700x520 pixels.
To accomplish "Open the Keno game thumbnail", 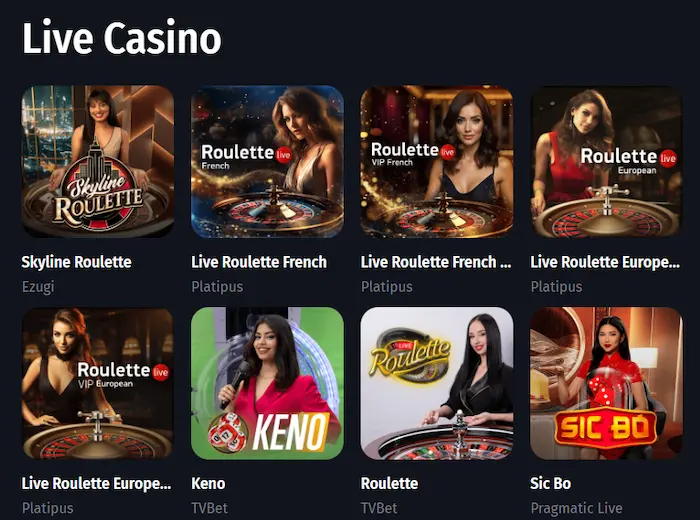I will click(x=267, y=383).
